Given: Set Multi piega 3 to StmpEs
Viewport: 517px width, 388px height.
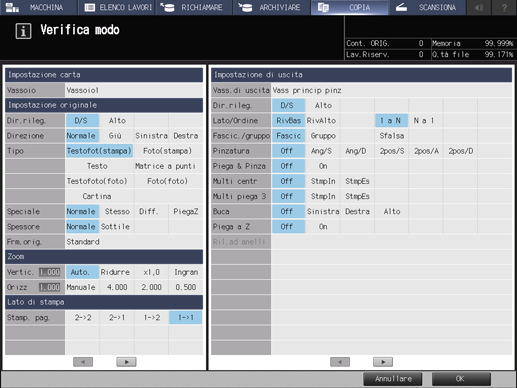Looking at the screenshot, I should coord(357,196).
